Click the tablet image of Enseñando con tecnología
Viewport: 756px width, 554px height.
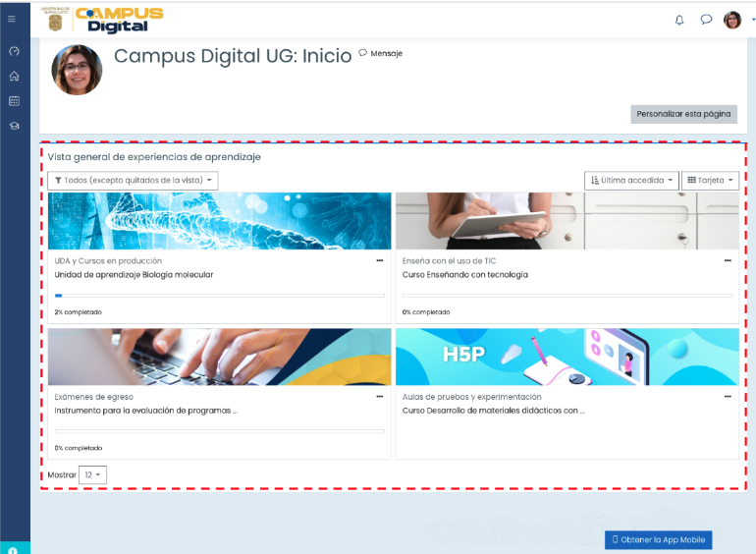pyautogui.click(x=567, y=221)
